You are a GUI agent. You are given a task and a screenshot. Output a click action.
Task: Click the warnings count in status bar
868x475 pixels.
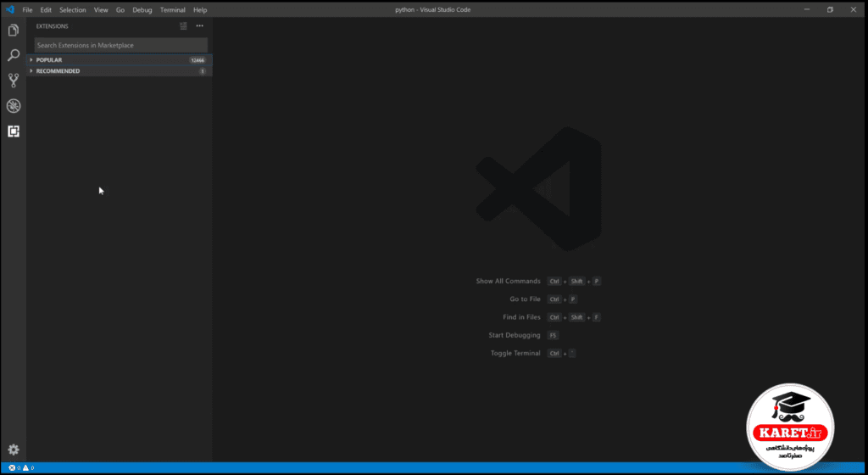coord(28,468)
